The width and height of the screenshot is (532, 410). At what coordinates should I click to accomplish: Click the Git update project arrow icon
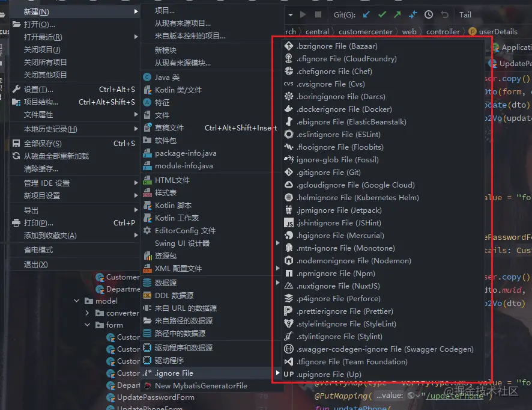pyautogui.click(x=366, y=14)
